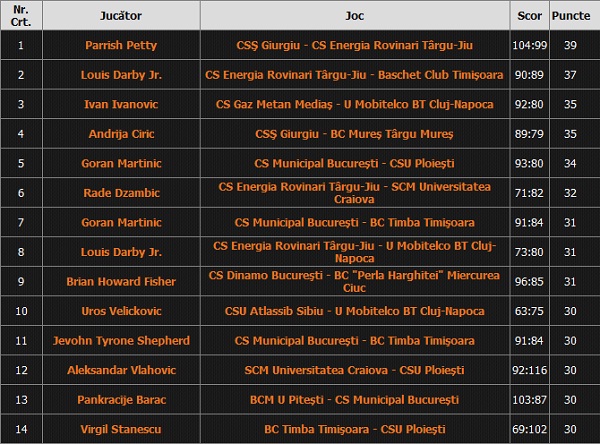Select Aleksandar Vlahovic player name
Screen dimensions: 600x444
click(121, 371)
